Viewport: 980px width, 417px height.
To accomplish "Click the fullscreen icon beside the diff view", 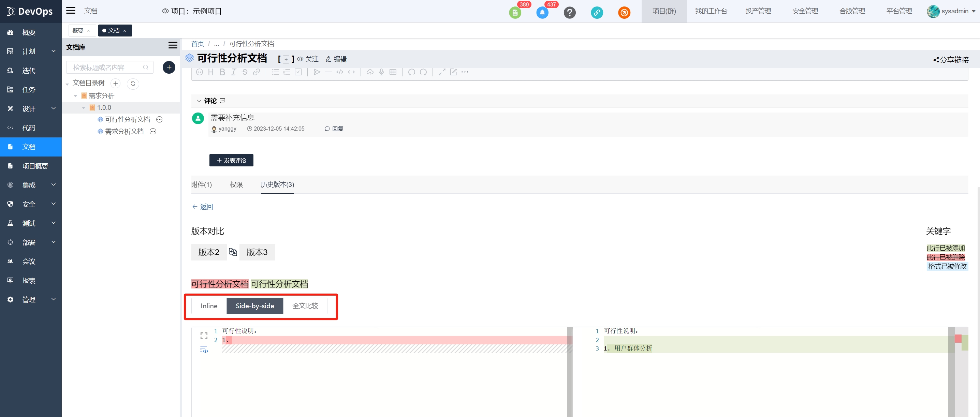I will (204, 336).
